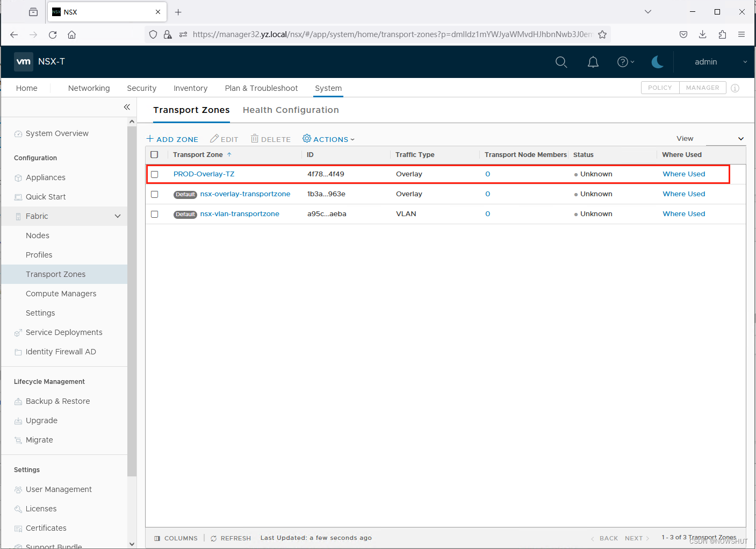
Task: View site security lock icon
Action: click(x=168, y=34)
